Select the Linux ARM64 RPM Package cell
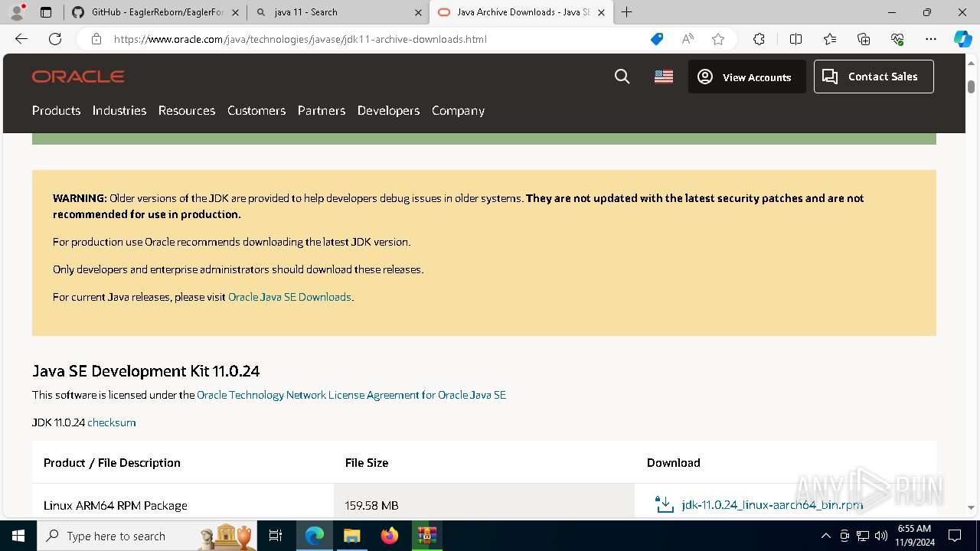 tap(183, 501)
